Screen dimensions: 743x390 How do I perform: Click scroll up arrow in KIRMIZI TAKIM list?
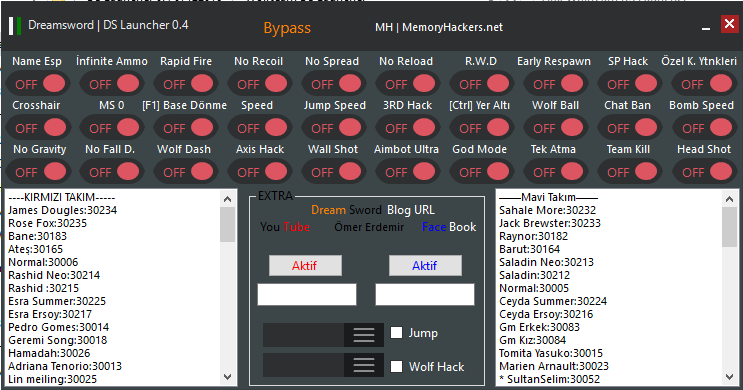(x=227, y=199)
